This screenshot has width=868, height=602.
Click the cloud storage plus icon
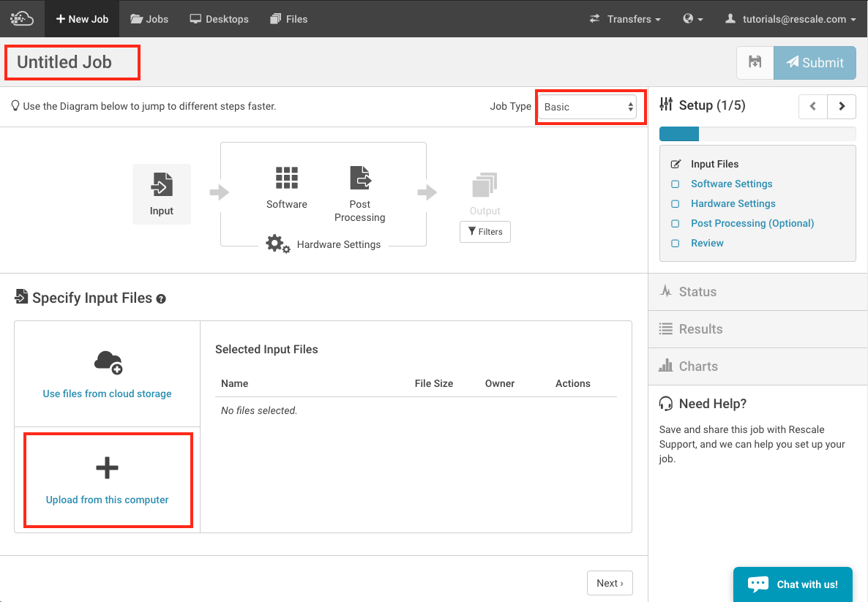pos(108,362)
